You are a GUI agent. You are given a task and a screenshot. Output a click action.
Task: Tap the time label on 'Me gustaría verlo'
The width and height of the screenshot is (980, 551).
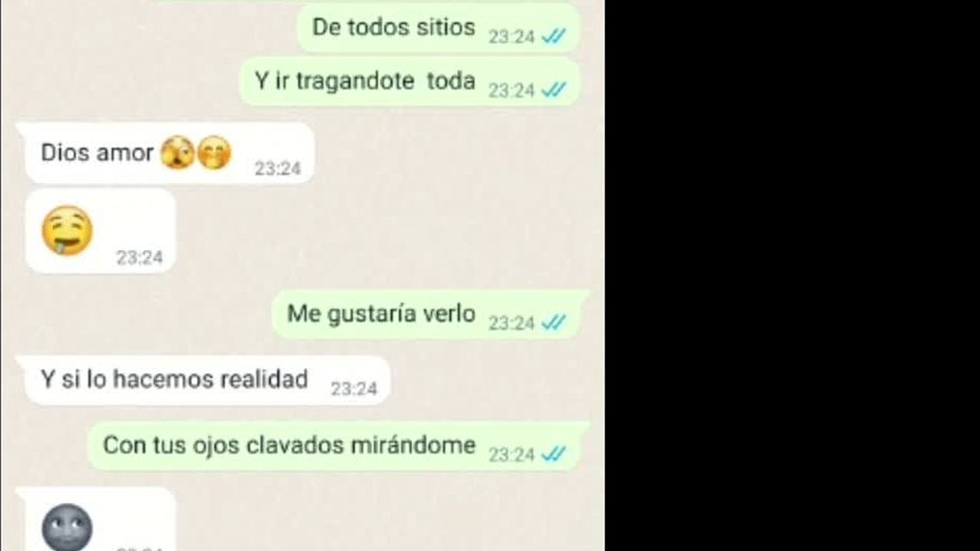pyautogui.click(x=511, y=323)
